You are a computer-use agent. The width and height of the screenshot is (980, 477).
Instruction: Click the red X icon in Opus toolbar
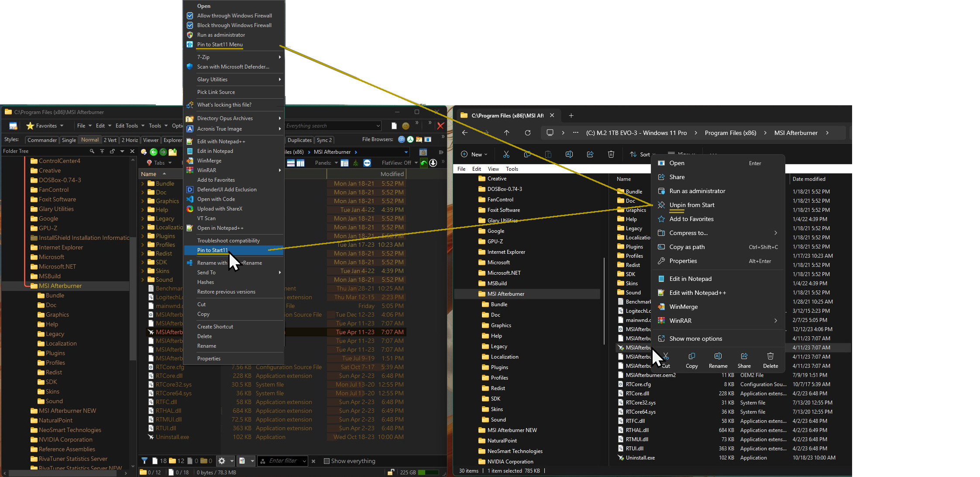click(x=440, y=126)
